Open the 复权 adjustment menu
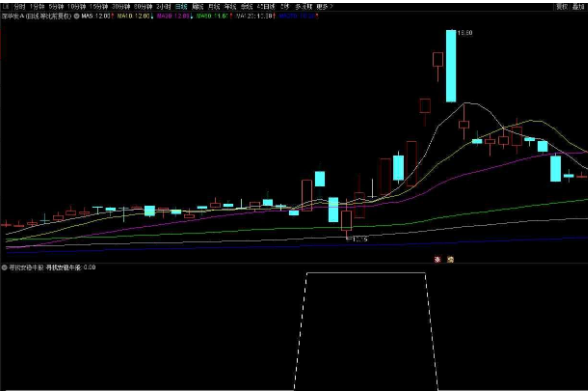 point(562,7)
